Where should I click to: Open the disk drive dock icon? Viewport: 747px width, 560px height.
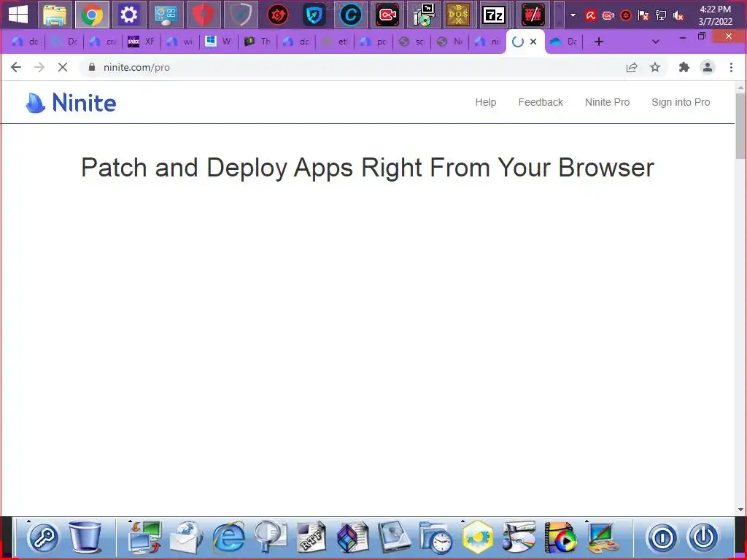click(394, 537)
